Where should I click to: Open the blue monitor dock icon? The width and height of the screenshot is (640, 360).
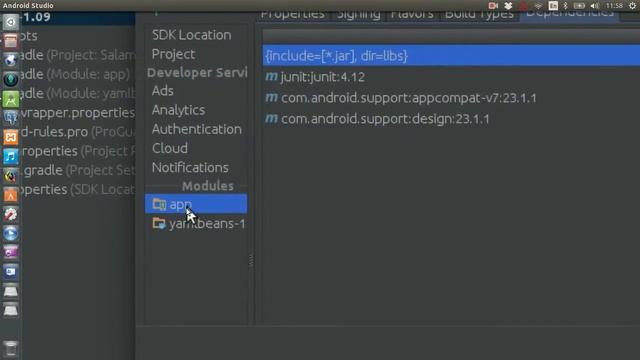click(x=11, y=272)
